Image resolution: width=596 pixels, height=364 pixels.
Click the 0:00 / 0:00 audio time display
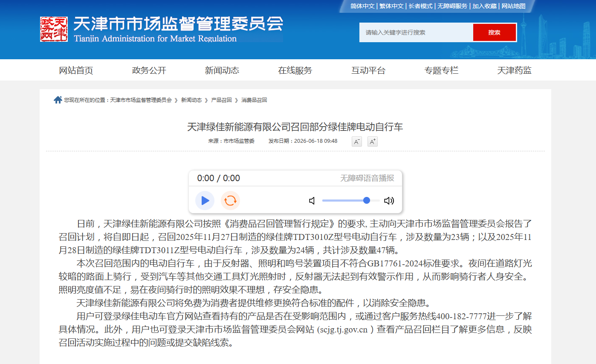[219, 178]
